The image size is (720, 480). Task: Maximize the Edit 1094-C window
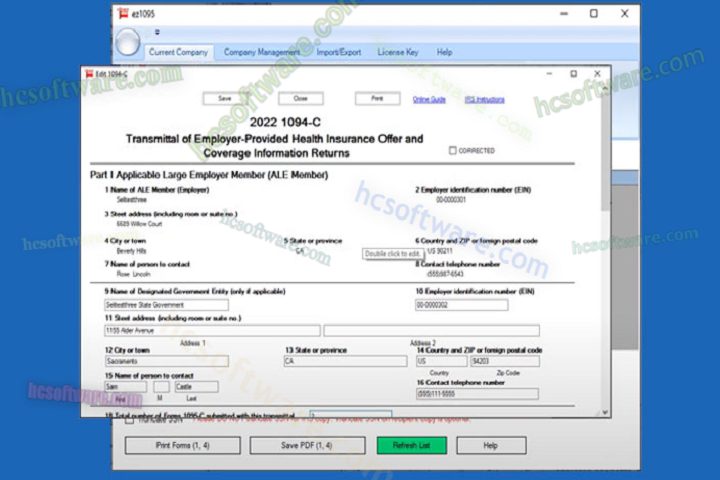click(574, 73)
